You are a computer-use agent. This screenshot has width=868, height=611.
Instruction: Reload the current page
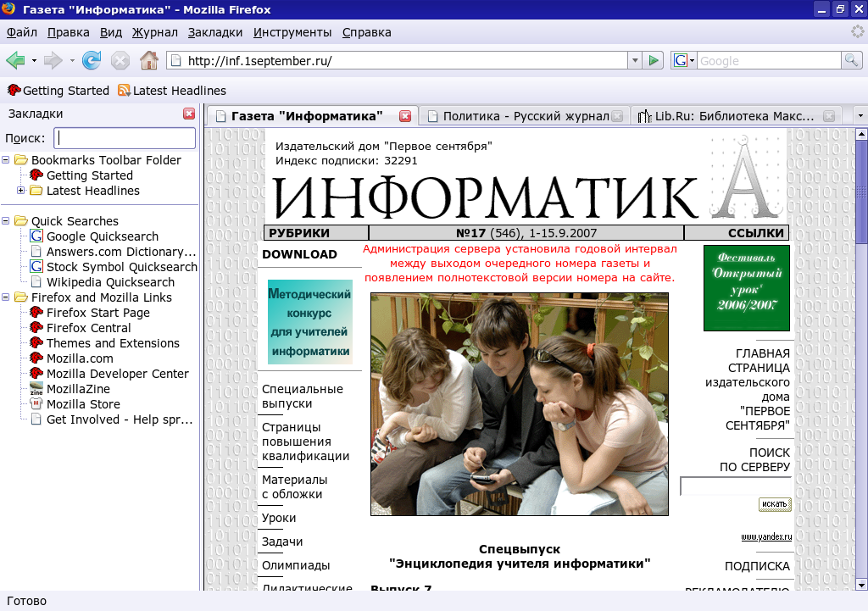92,60
